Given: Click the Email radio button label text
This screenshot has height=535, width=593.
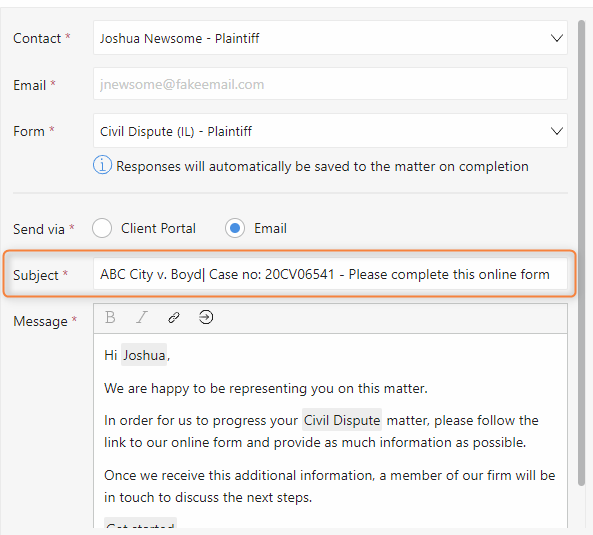Looking at the screenshot, I should [270, 228].
